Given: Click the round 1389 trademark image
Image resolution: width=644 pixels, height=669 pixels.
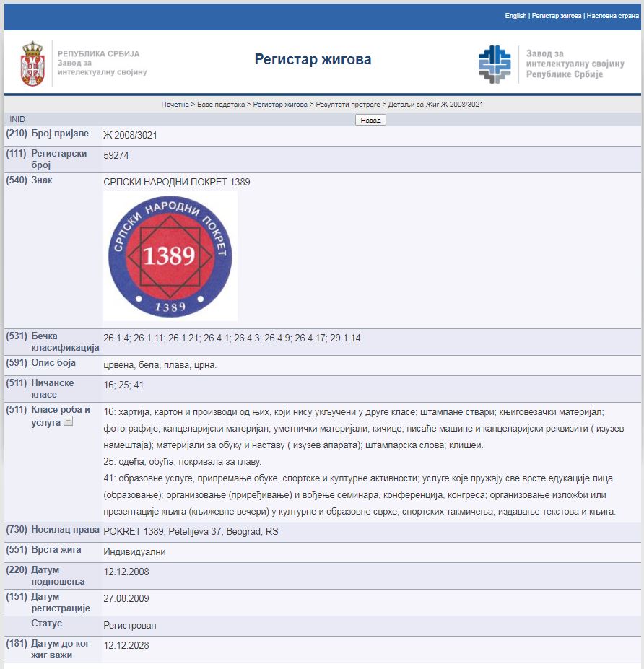Looking at the screenshot, I should pos(170,255).
